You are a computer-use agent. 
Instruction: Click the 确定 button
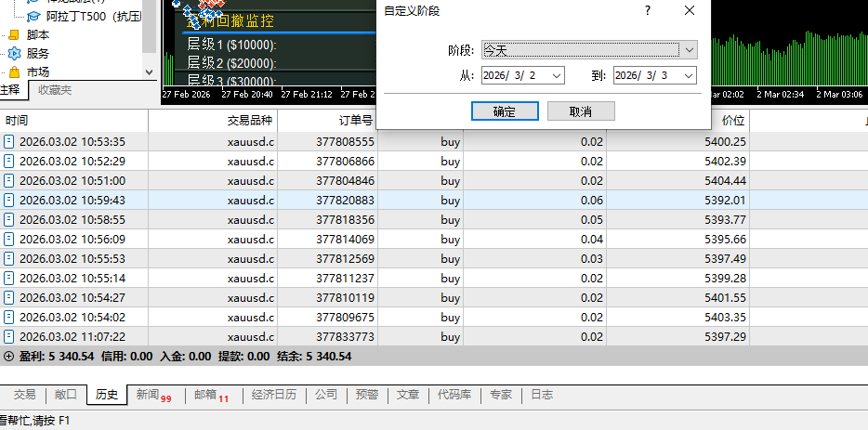tap(505, 111)
